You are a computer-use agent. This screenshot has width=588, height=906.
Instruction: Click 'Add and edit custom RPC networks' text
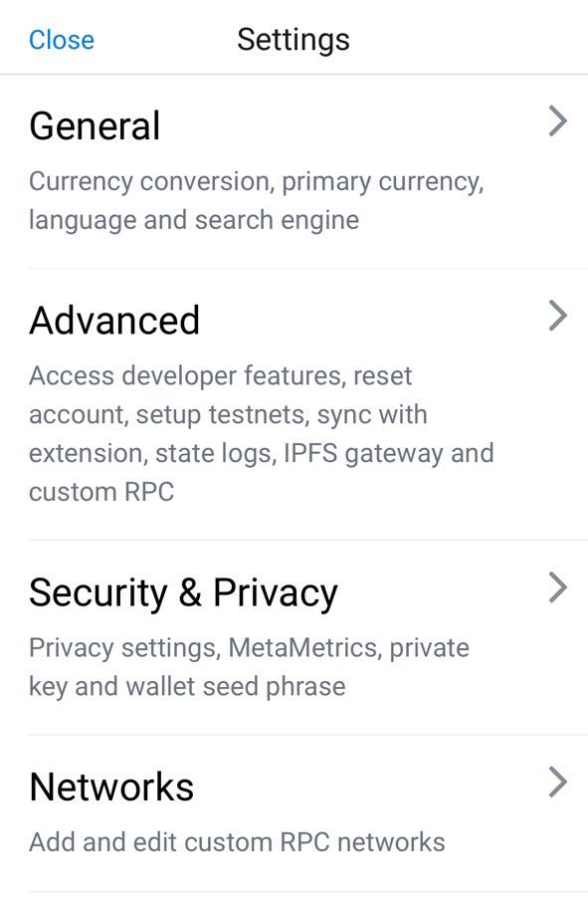[237, 842]
